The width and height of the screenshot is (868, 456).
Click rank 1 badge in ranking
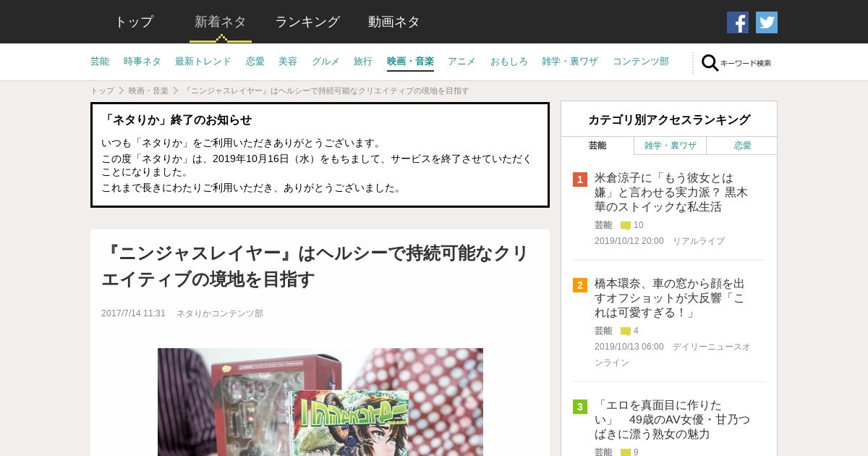[580, 180]
